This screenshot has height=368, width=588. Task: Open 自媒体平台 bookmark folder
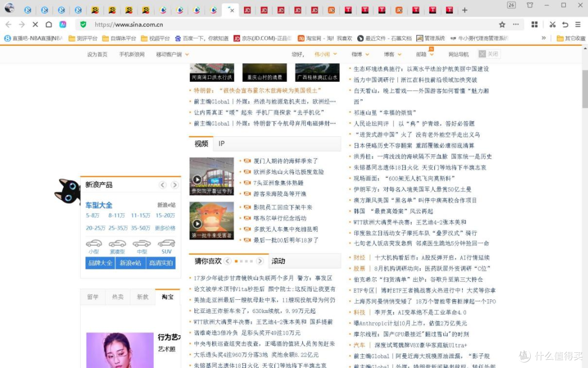tap(119, 38)
